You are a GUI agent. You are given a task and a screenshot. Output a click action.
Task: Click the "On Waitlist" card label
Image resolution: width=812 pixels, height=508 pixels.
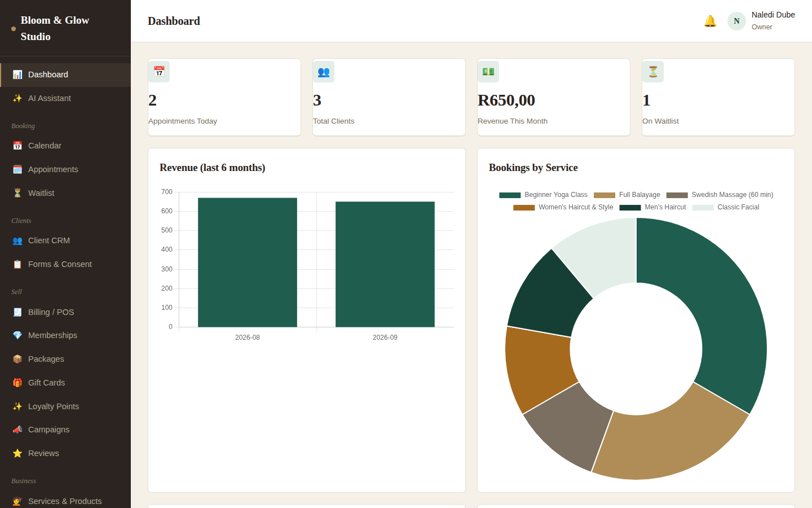point(660,121)
